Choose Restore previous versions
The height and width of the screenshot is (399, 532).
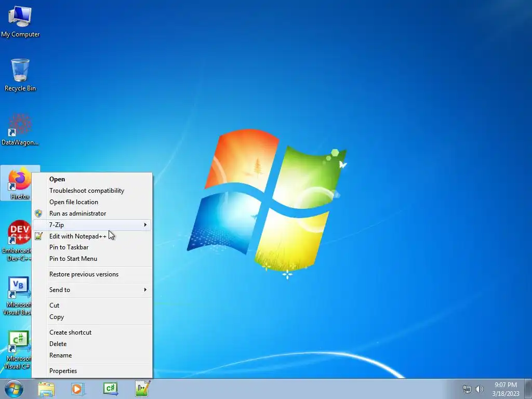pyautogui.click(x=92, y=274)
